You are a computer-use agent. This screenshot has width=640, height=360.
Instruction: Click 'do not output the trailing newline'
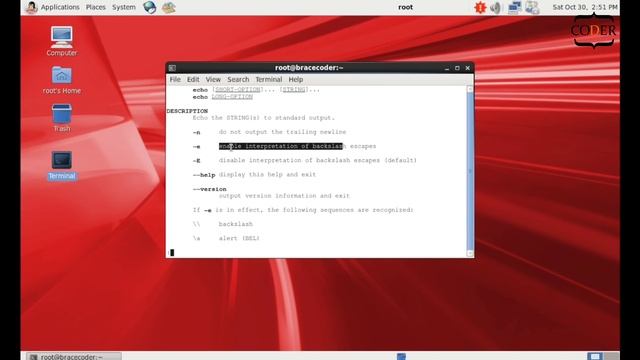(282, 132)
